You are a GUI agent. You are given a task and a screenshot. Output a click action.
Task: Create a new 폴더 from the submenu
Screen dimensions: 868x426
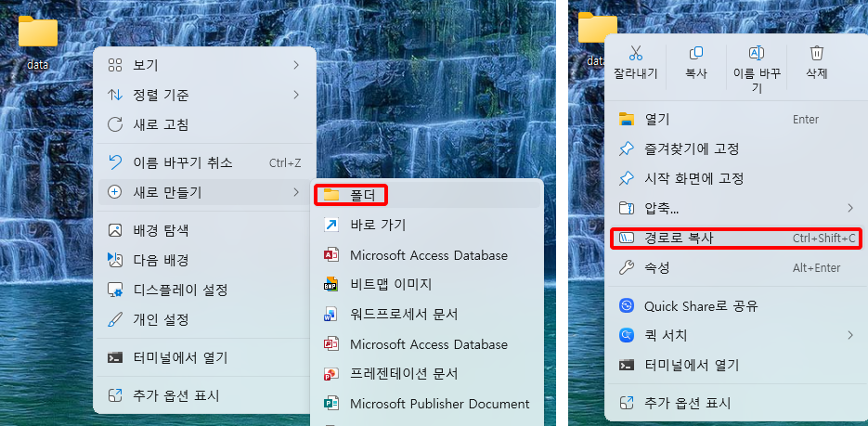pos(427,195)
